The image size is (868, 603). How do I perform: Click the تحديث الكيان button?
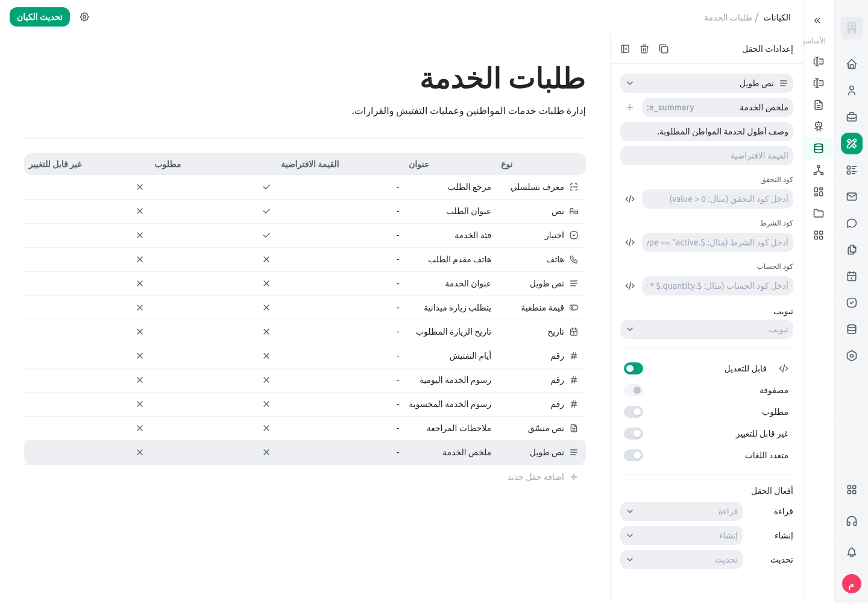pyautogui.click(x=40, y=17)
